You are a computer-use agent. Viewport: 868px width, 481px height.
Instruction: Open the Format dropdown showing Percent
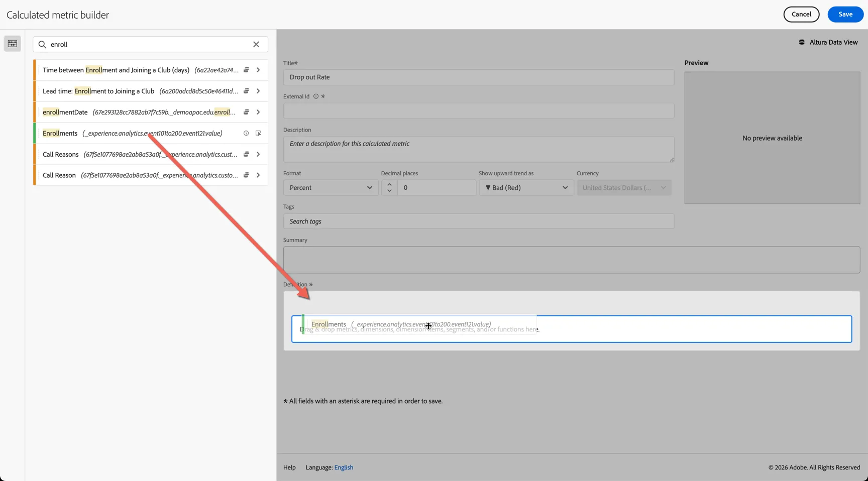pos(331,188)
